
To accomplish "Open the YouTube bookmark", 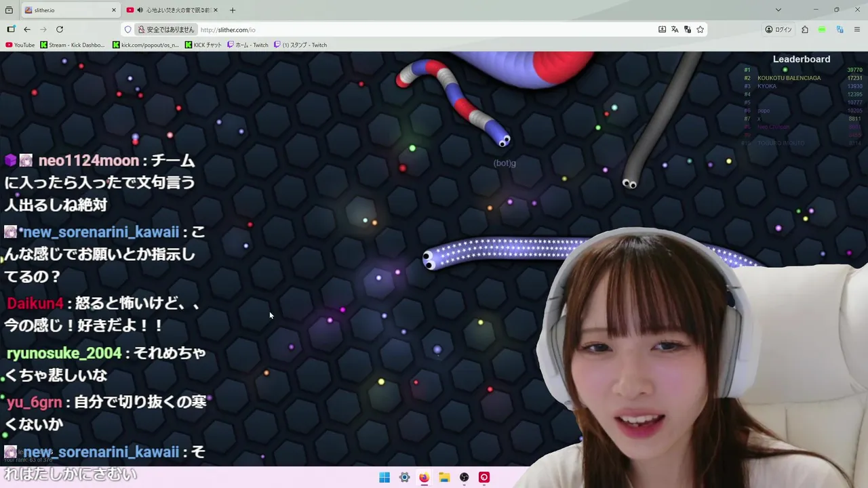I will tap(20, 45).
